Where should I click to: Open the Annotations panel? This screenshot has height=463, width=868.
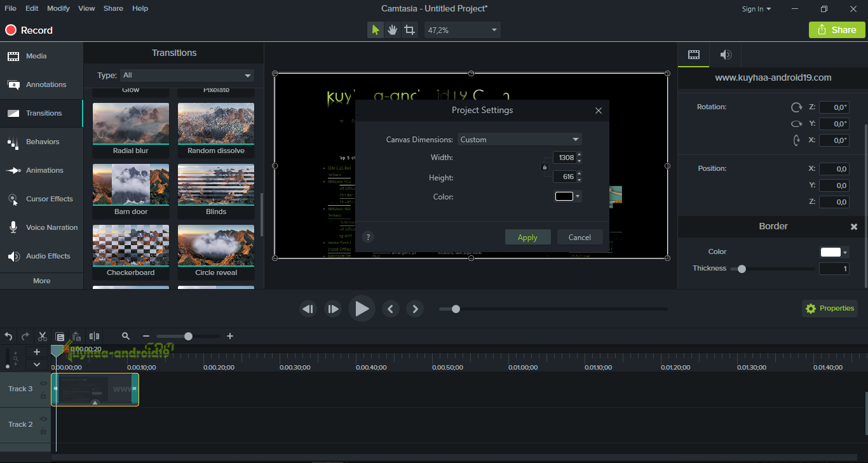click(41, 84)
